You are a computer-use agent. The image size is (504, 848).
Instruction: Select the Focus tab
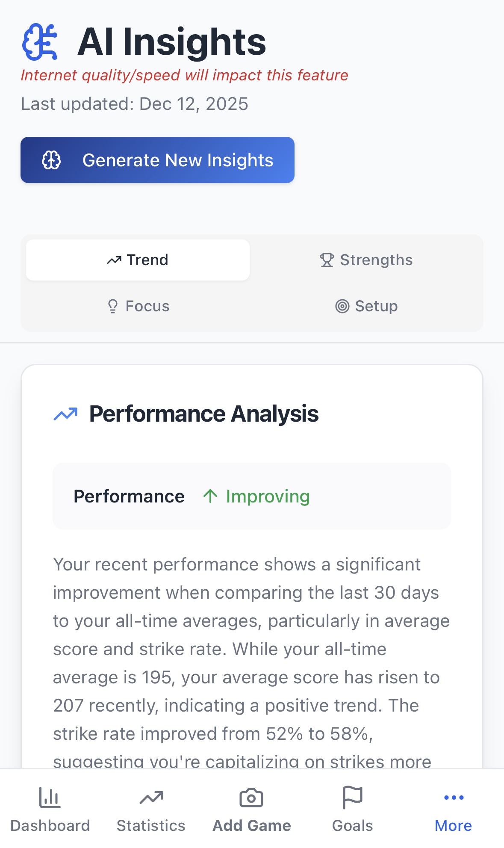coord(138,306)
